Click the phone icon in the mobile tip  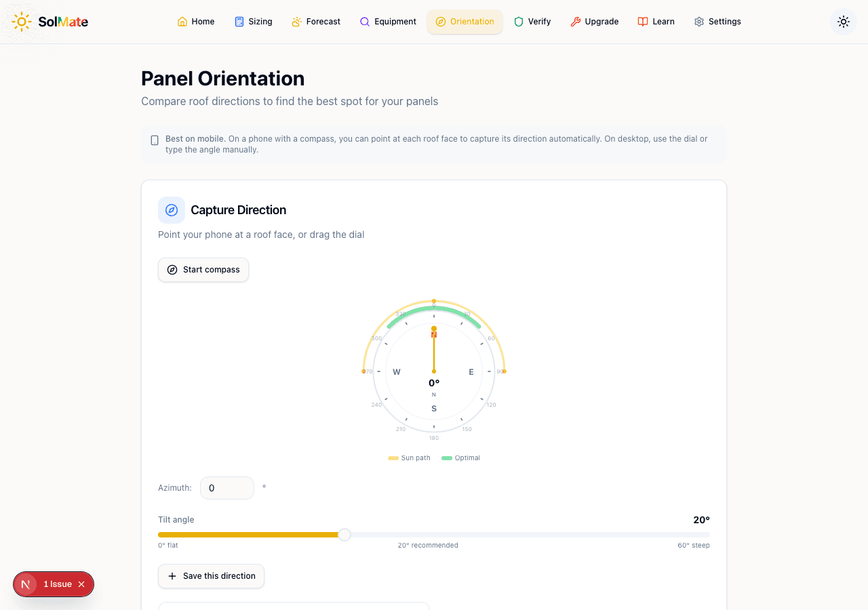coord(155,140)
